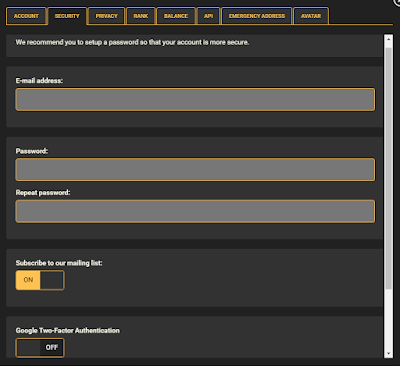The image size is (400, 366).
Task: Click the scrollbar track below the thumb
Action: pos(388,319)
